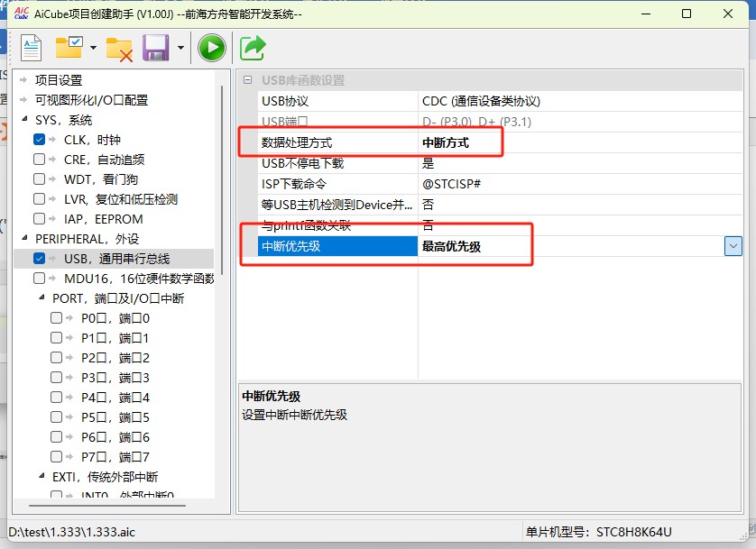The image size is (756, 549).
Task: Expand dropdown arrow beside save icon
Action: [x=180, y=48]
